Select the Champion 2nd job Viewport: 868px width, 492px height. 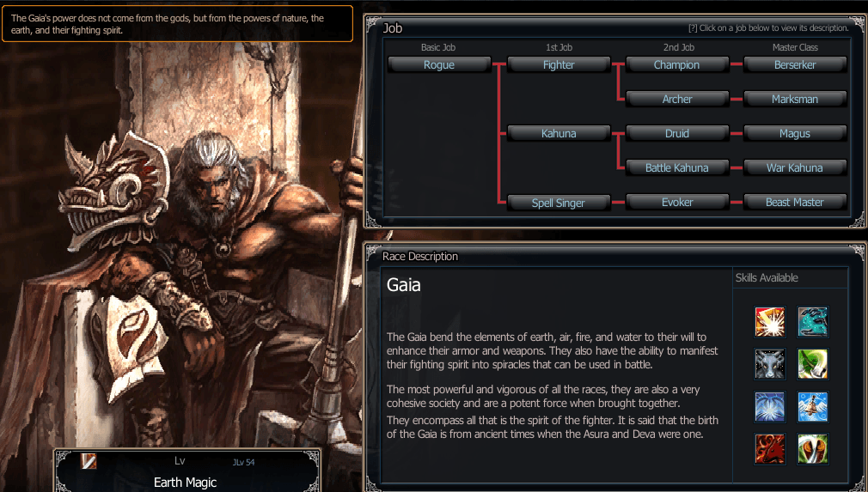click(x=677, y=64)
